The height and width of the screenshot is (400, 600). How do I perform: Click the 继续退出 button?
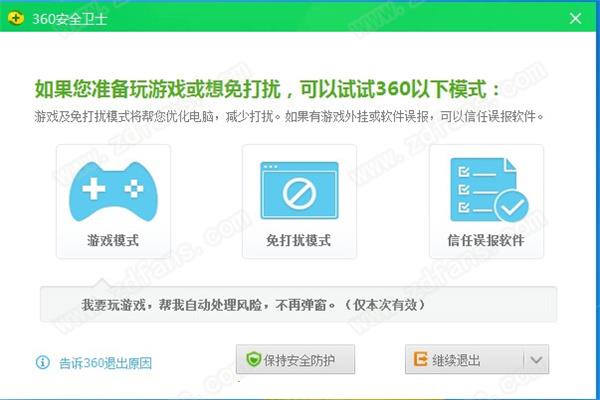pos(464,359)
